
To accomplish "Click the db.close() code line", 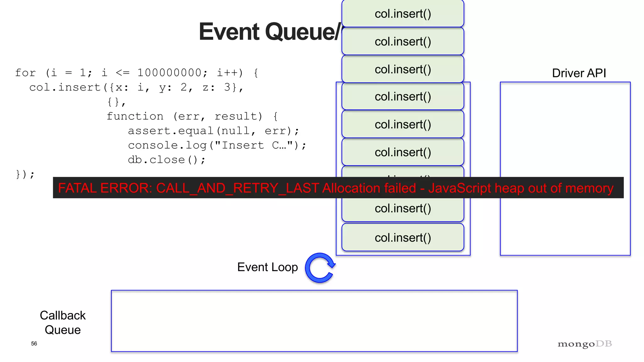I will click(166, 160).
